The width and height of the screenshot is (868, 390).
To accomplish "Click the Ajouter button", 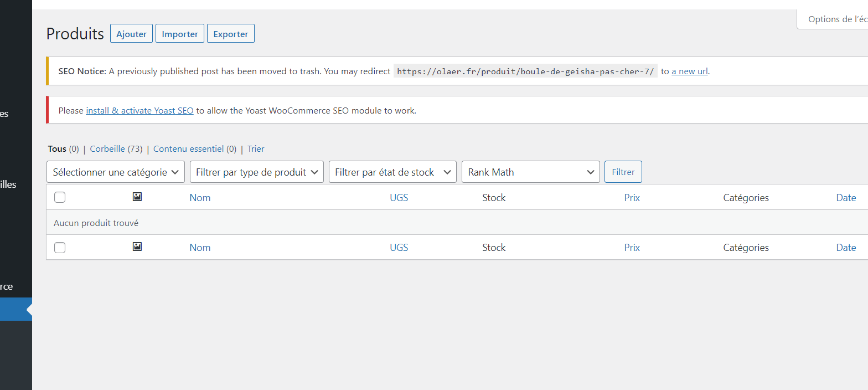I will 131,34.
